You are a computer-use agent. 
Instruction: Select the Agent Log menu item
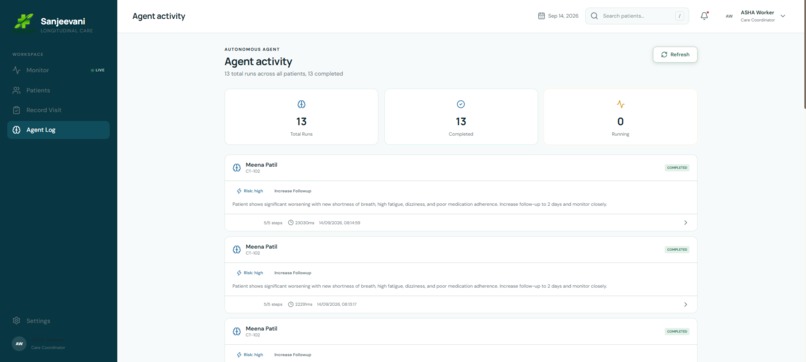[58, 130]
